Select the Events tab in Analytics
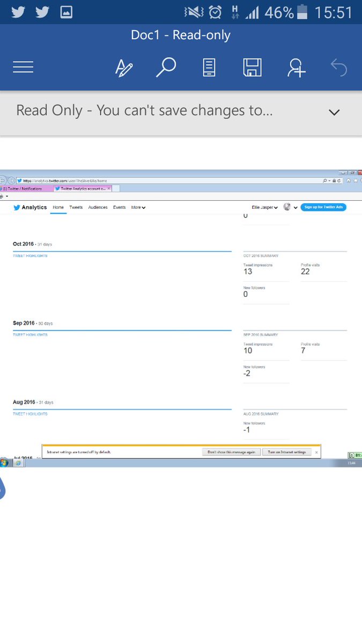The height and width of the screenshot is (644, 362). (119, 207)
